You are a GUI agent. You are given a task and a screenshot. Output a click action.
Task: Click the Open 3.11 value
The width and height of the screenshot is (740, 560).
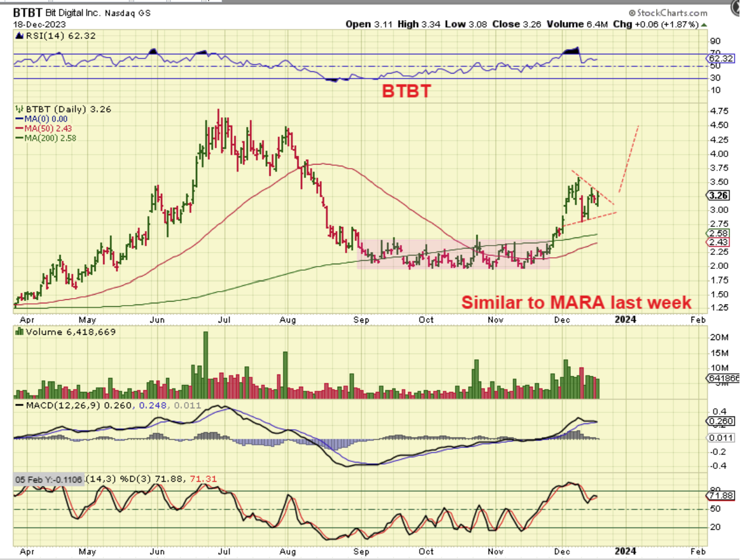click(369, 24)
